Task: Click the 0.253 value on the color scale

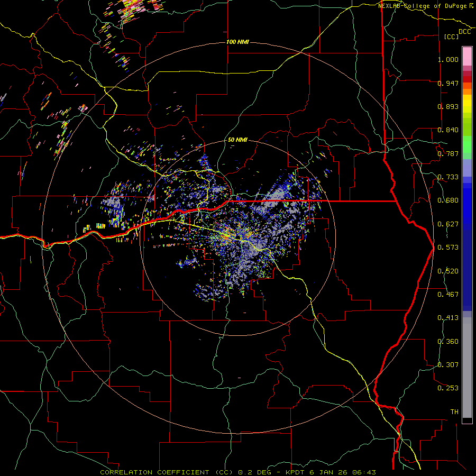Action: click(x=448, y=388)
